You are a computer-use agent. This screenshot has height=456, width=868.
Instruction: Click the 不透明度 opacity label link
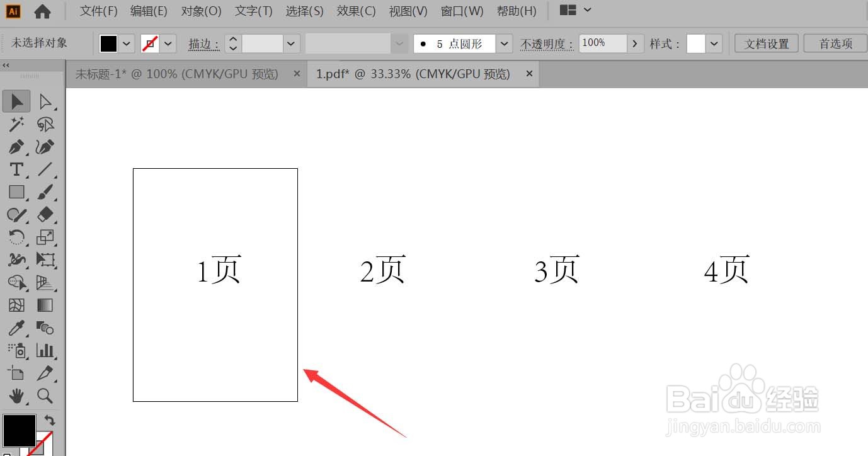click(x=547, y=44)
